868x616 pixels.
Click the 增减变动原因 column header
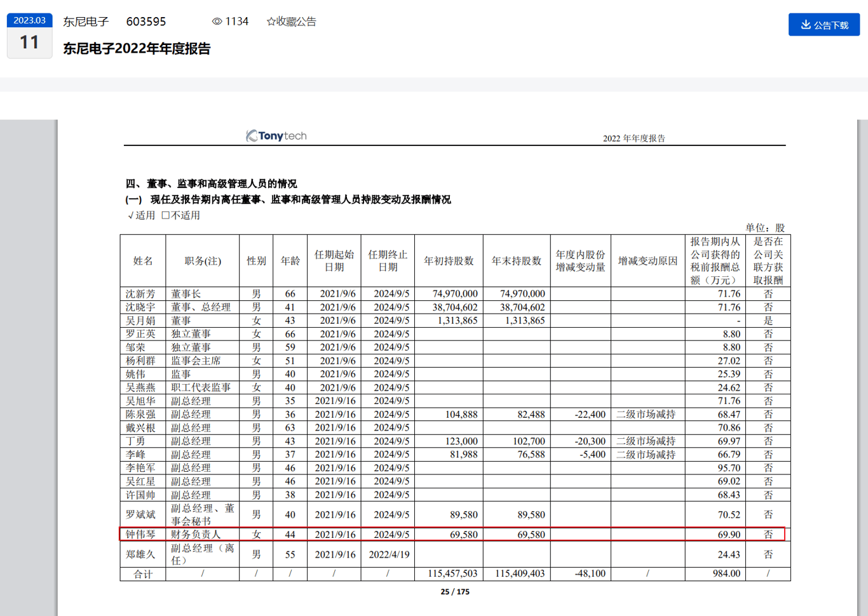tap(648, 261)
